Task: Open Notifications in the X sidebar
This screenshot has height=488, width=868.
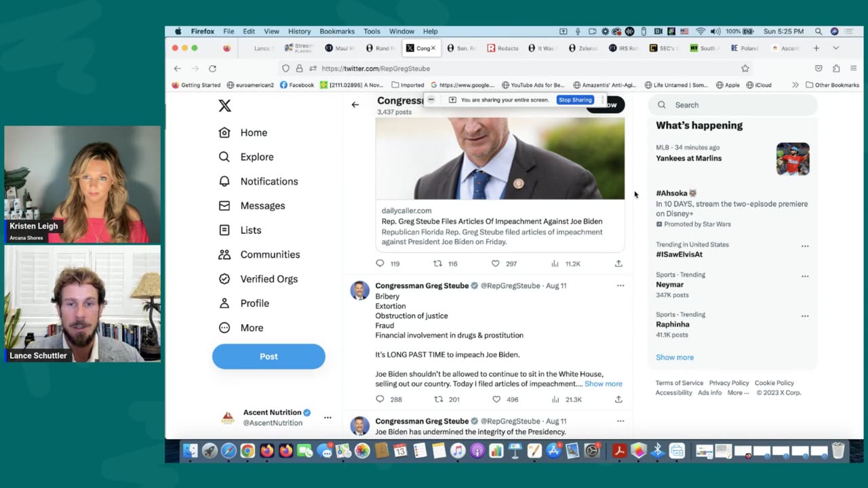Action: click(258, 181)
